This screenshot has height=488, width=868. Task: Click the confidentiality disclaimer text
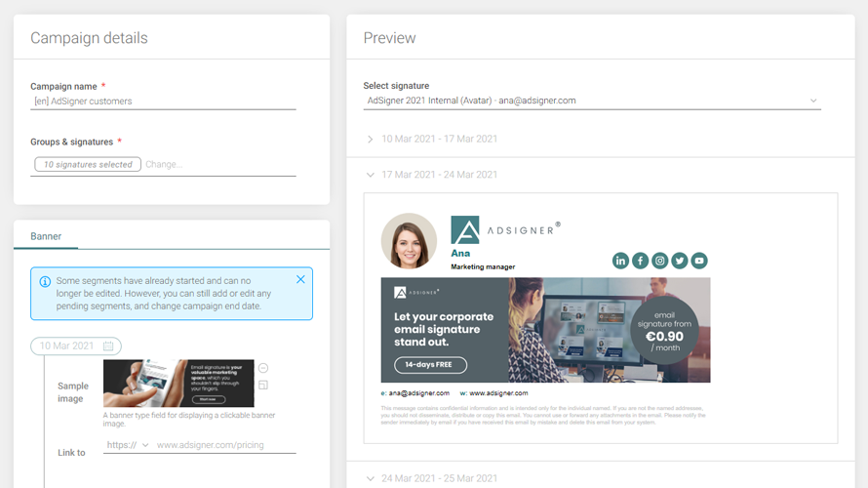[x=543, y=415]
